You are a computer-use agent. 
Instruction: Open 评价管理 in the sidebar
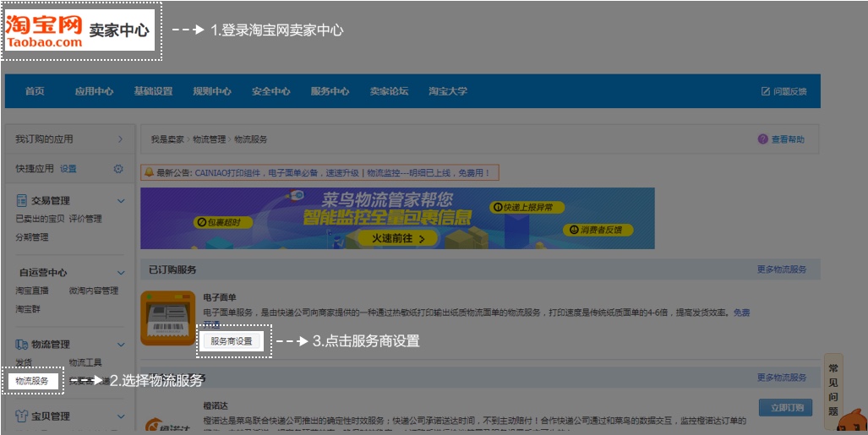point(85,219)
